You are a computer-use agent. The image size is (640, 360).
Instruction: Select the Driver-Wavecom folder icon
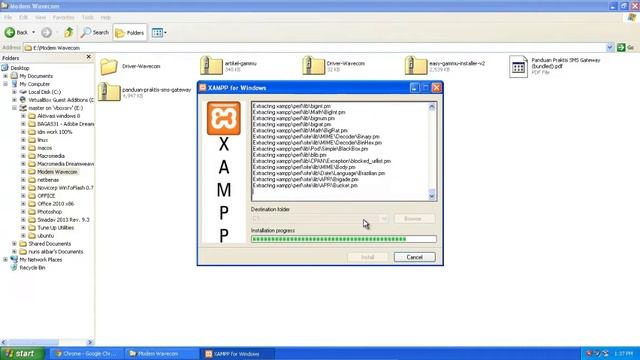(109, 67)
